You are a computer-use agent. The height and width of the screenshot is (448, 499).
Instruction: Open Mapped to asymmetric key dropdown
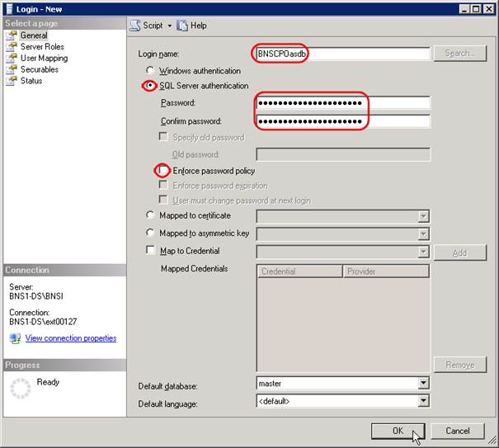point(423,234)
